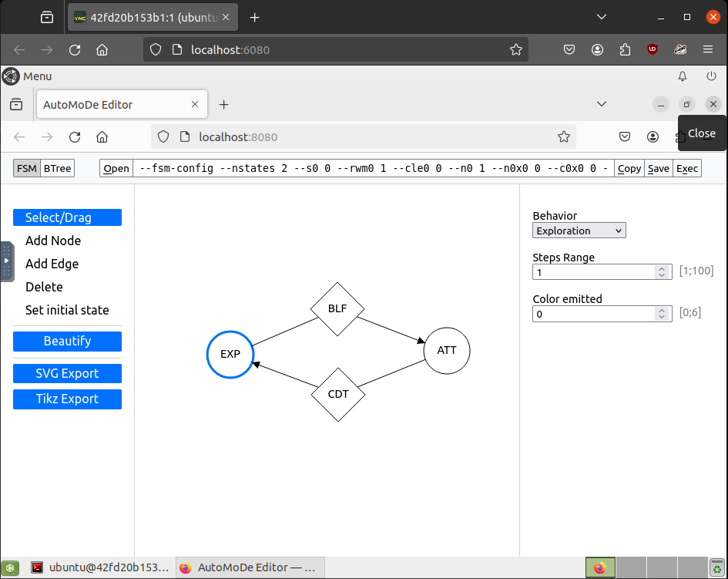Select the FSM mode toggle
Screen dimensions: 728x579
[27, 168]
